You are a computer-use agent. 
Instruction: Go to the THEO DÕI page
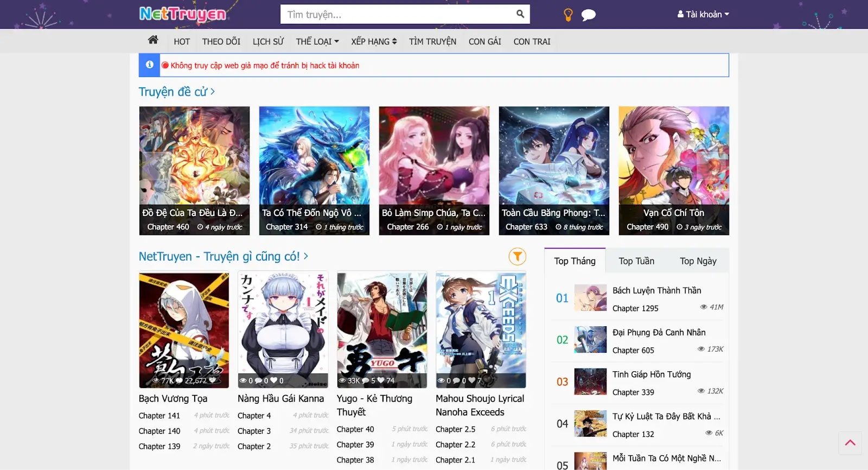[x=221, y=42]
